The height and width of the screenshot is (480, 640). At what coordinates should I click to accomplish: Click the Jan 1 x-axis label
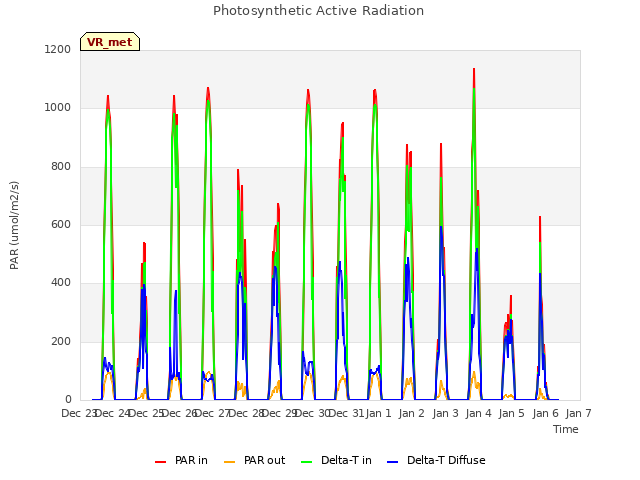(378, 413)
